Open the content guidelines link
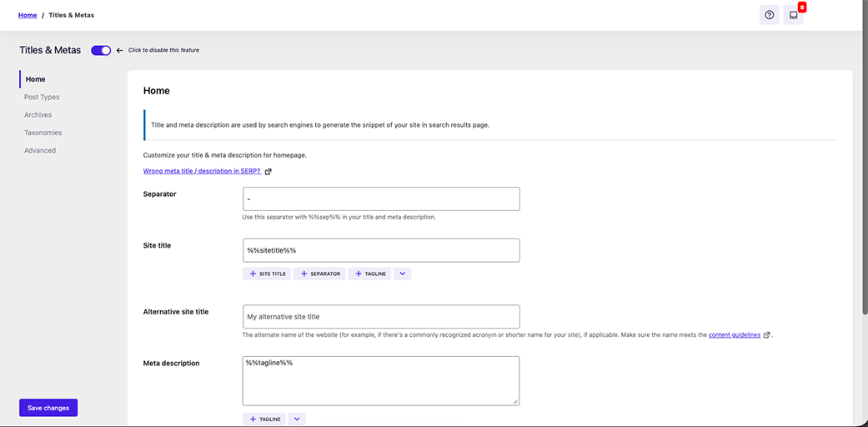Screen dimensions: 868x427 (x=734, y=335)
